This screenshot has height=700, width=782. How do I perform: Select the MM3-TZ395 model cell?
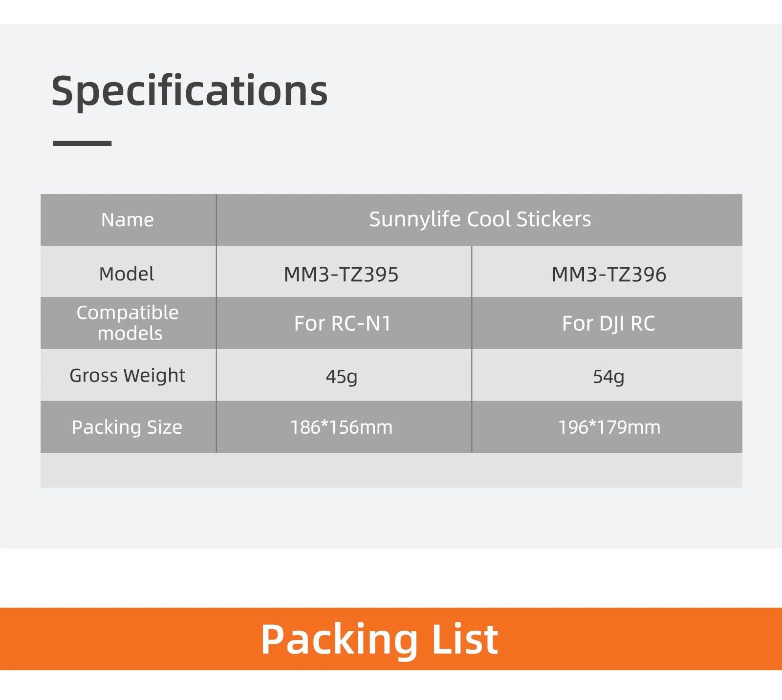pos(341,275)
